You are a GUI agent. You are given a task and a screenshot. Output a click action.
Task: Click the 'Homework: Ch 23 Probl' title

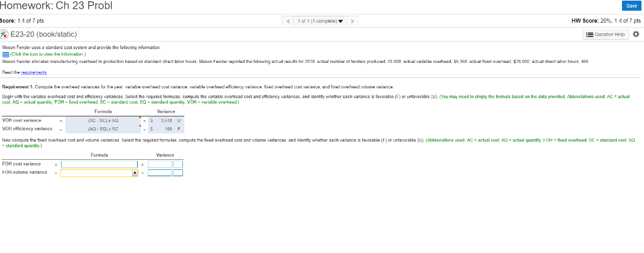pos(56,6)
